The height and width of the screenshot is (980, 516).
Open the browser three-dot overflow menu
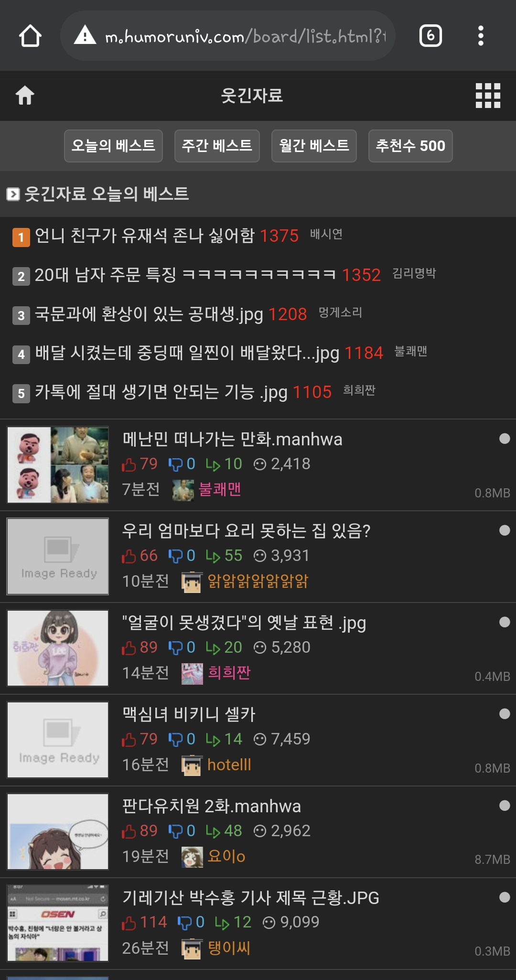481,36
